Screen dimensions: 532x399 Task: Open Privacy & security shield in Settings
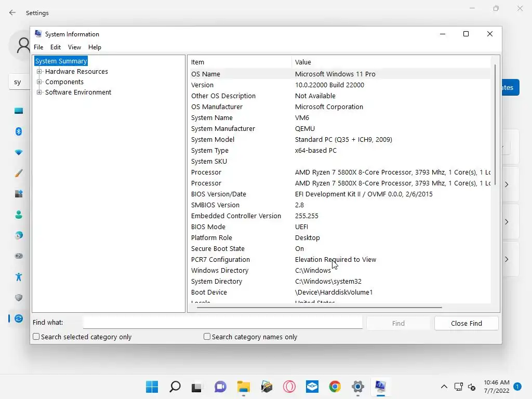[x=19, y=298]
